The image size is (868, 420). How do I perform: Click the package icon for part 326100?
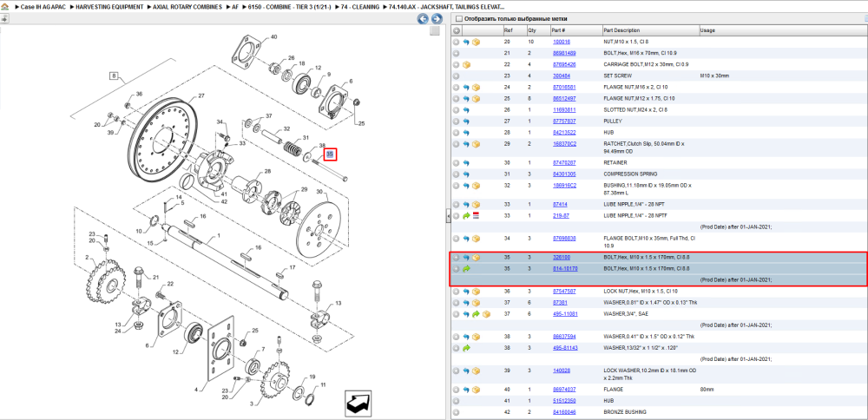[x=476, y=258]
